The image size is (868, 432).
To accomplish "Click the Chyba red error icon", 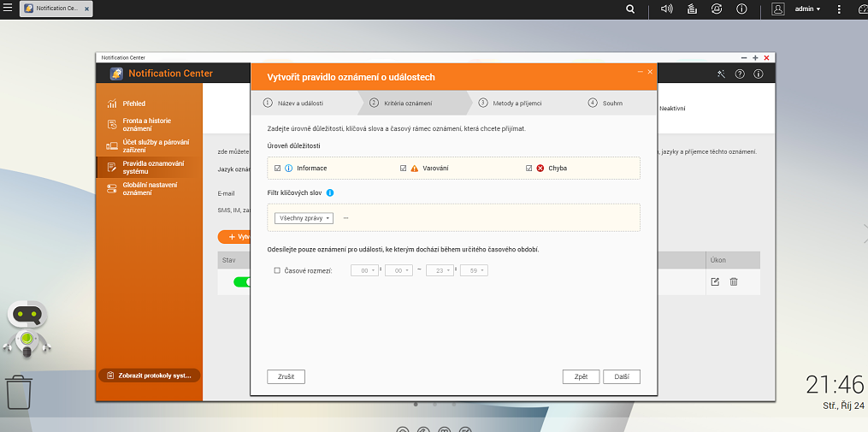I will (540, 169).
